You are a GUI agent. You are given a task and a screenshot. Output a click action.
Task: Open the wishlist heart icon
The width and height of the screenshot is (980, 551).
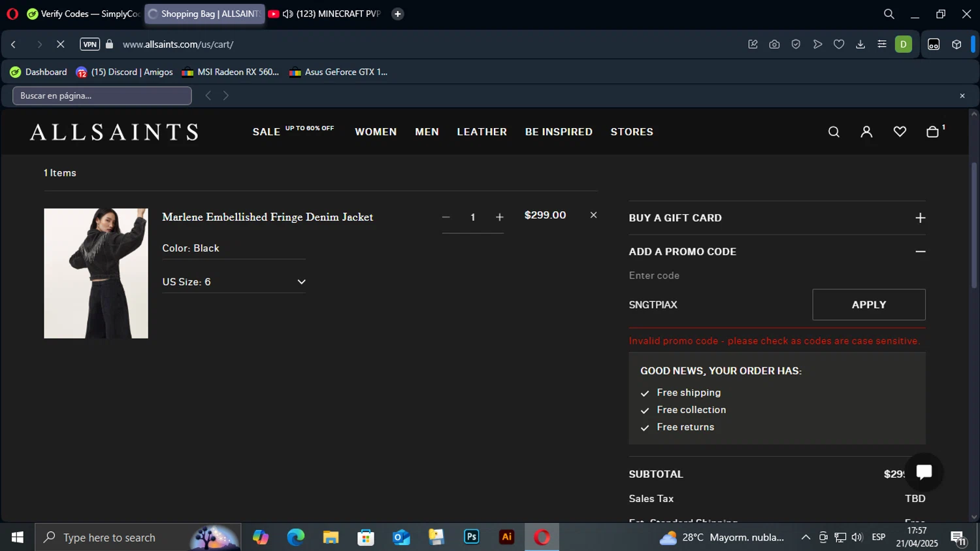point(900,132)
